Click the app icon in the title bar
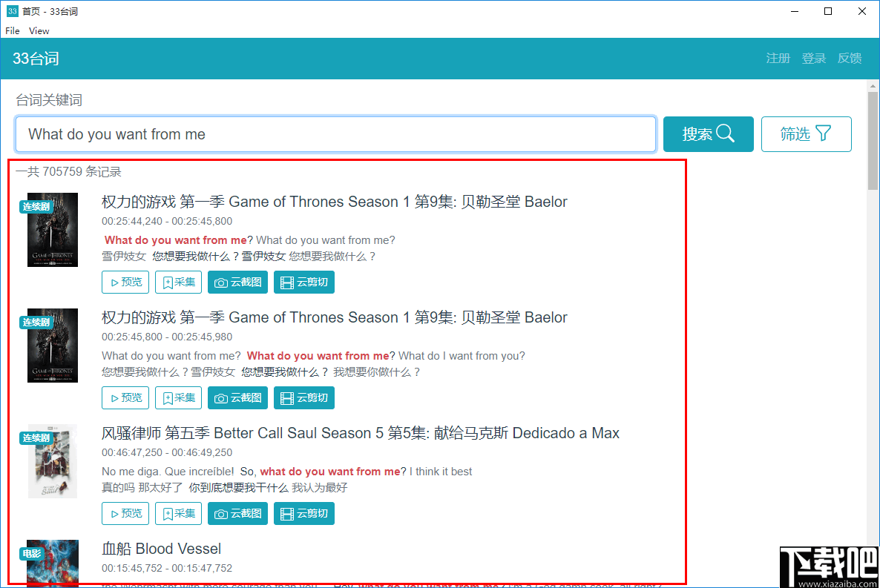Image resolution: width=880 pixels, height=588 pixels. [x=13, y=11]
